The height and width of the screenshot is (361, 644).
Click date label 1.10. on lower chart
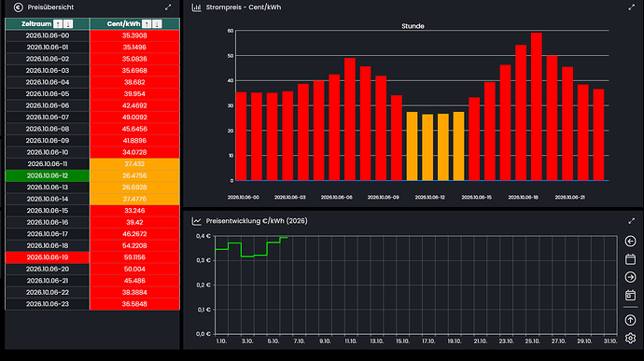pyautogui.click(x=221, y=341)
